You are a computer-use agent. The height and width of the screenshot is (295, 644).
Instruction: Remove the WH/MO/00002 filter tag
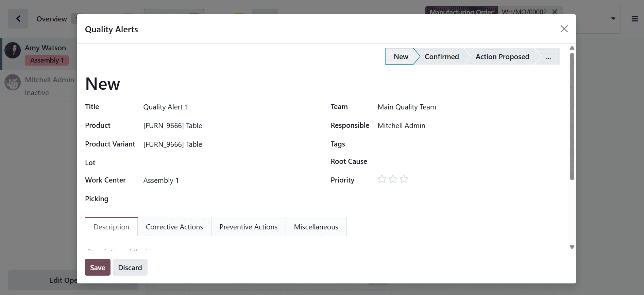pos(555,12)
